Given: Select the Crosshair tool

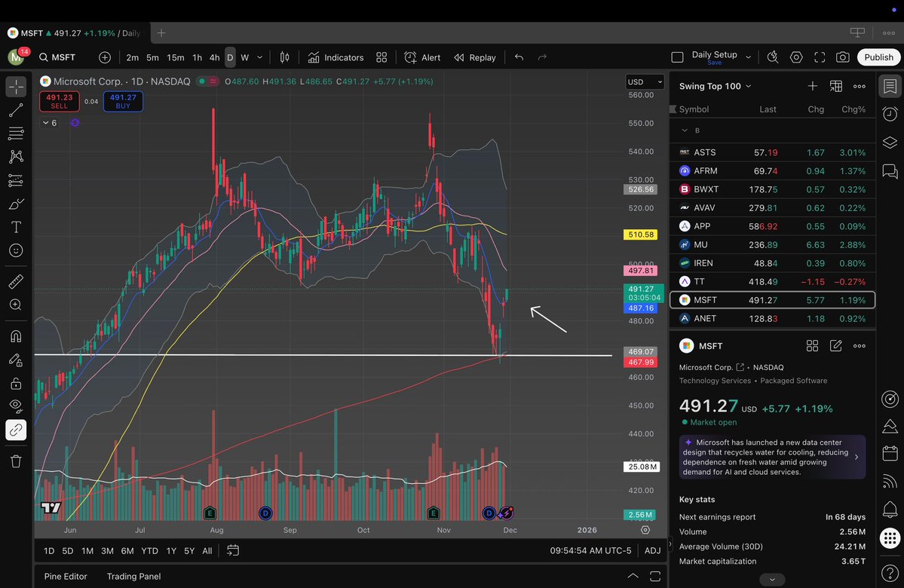Looking at the screenshot, I should (x=16, y=87).
